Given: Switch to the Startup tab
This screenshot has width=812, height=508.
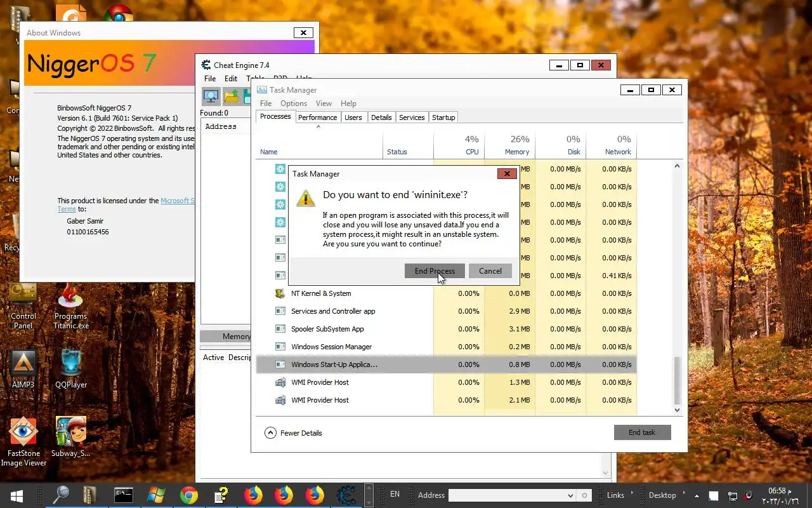Looking at the screenshot, I should (x=443, y=117).
